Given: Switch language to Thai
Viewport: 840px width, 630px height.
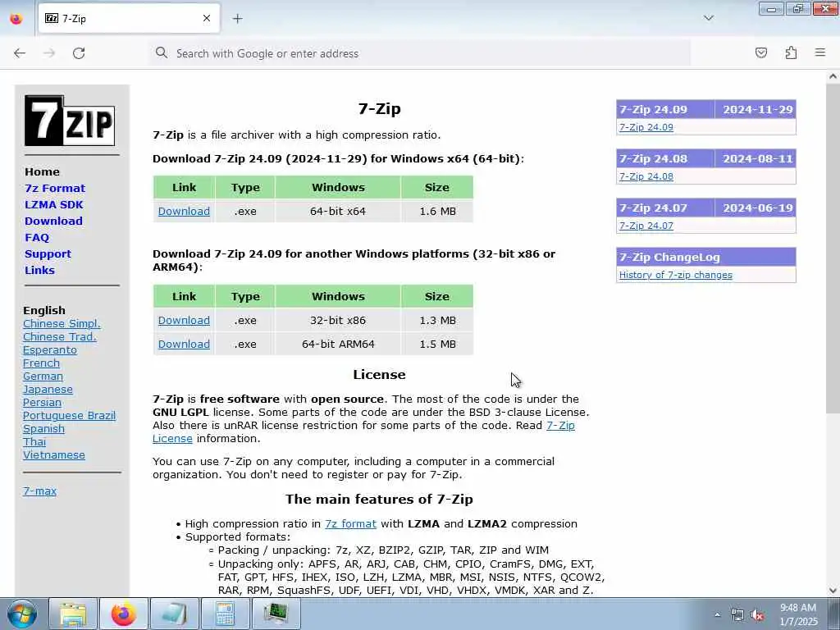Looking at the screenshot, I should (34, 442).
